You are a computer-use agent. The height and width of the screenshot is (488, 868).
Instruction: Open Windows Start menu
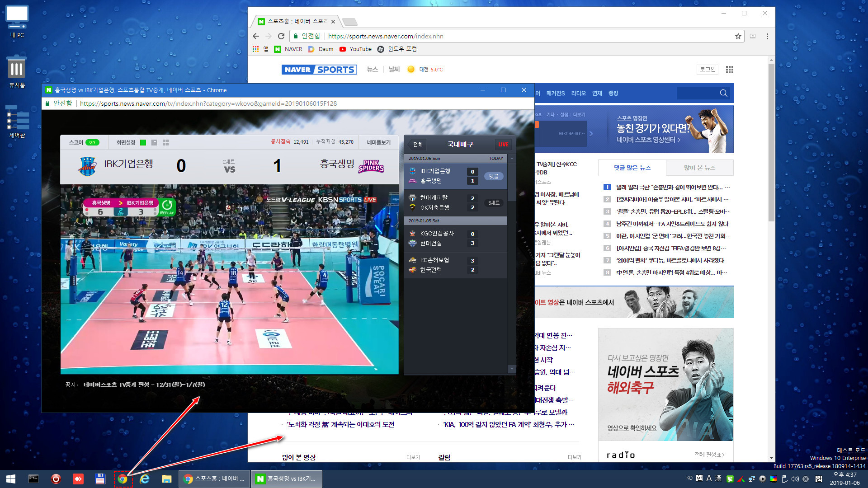pyautogui.click(x=11, y=479)
